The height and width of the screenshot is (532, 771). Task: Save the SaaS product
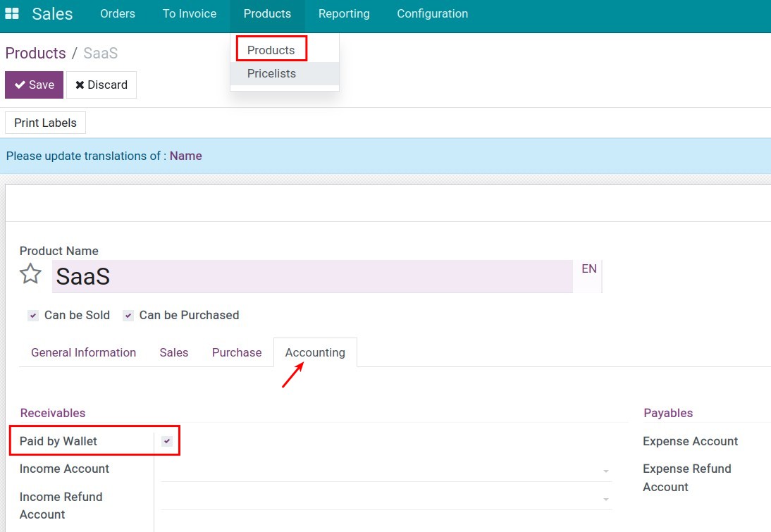point(33,85)
